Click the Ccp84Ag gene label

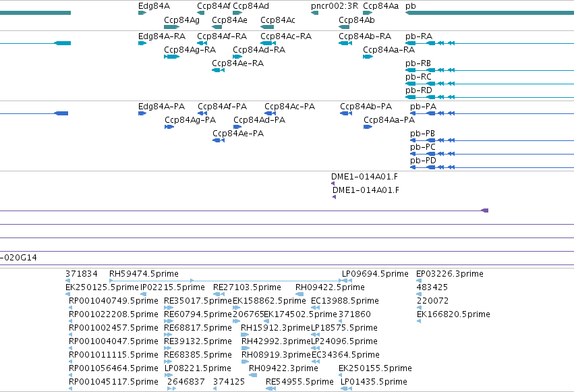point(181,20)
